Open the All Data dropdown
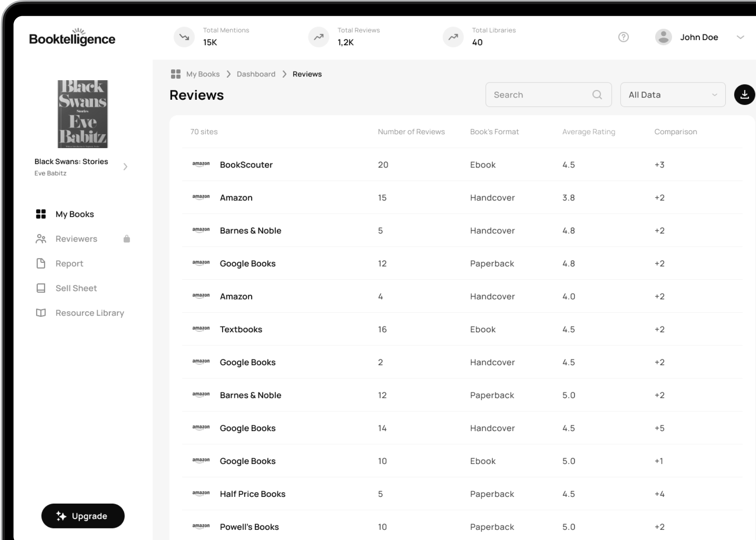This screenshot has height=540, width=756. click(x=673, y=94)
